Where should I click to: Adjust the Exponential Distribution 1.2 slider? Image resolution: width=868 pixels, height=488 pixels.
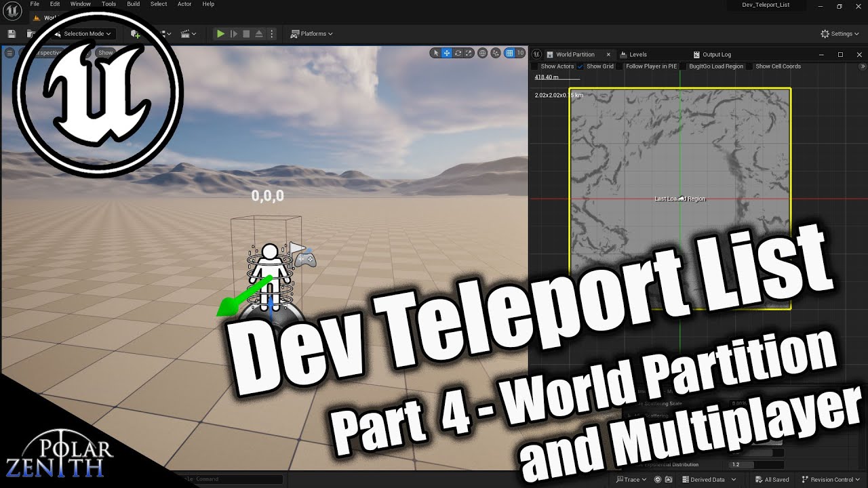coord(755,465)
